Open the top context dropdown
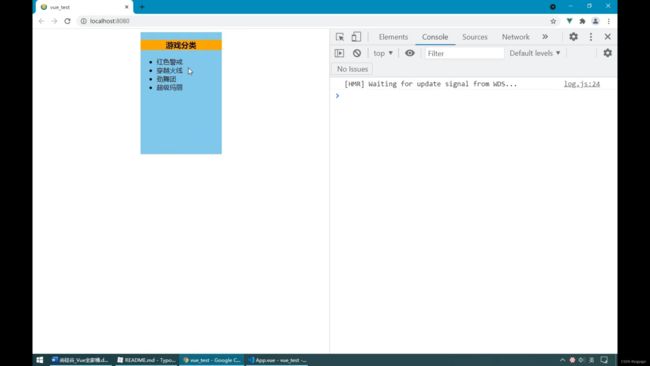Screen dimensions: 650x366 pos(383,53)
